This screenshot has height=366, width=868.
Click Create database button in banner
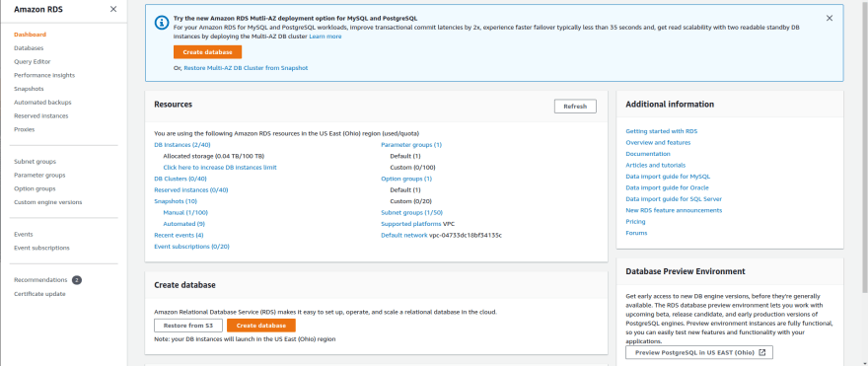click(207, 52)
